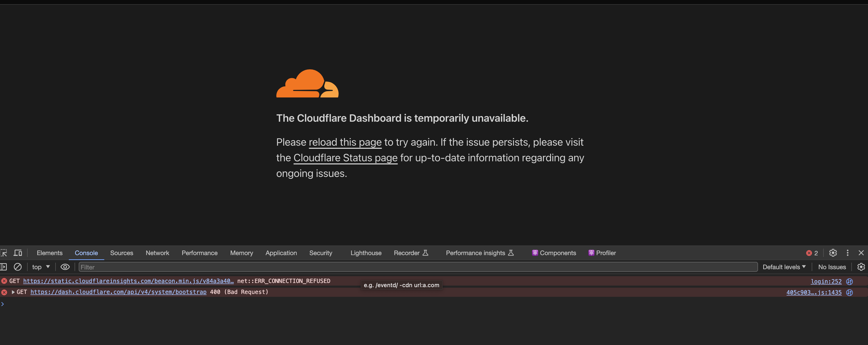Click the Cloudflare cloud logo
The width and height of the screenshot is (868, 345).
pos(307,84)
